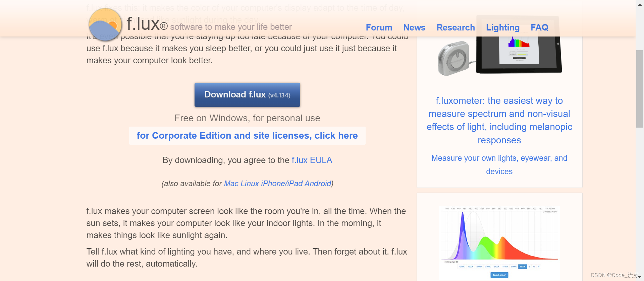Click the scrollbar up arrow

coord(640,4)
